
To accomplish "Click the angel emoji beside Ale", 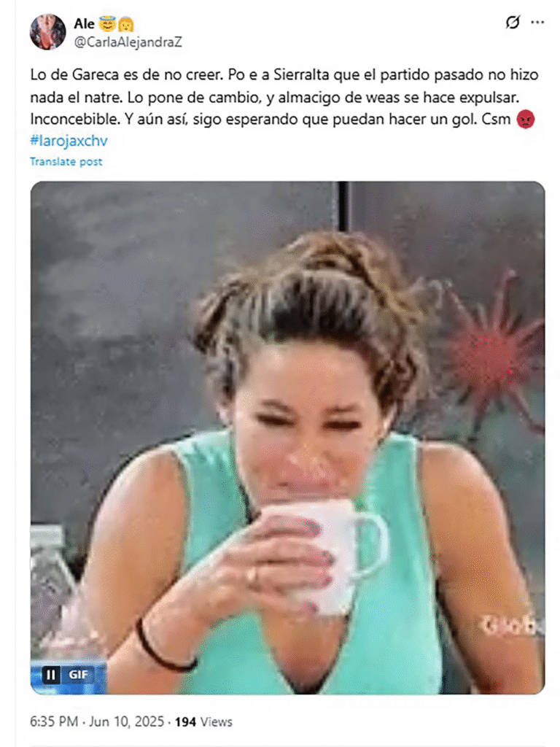I will point(107,23).
